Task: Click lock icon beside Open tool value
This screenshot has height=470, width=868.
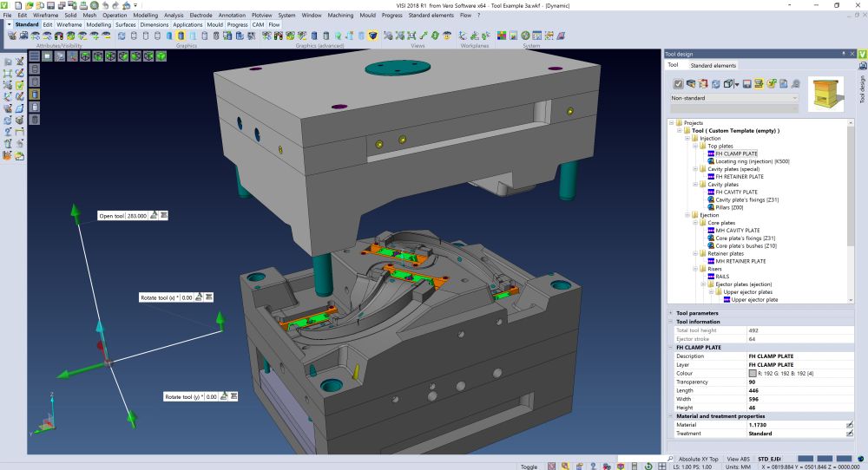Action: tap(153, 215)
